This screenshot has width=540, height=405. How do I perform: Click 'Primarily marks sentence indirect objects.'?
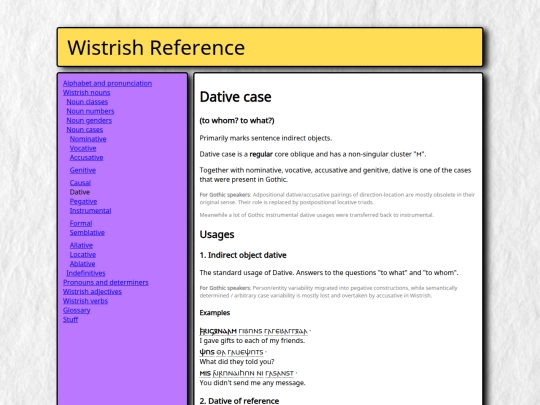pos(266,138)
